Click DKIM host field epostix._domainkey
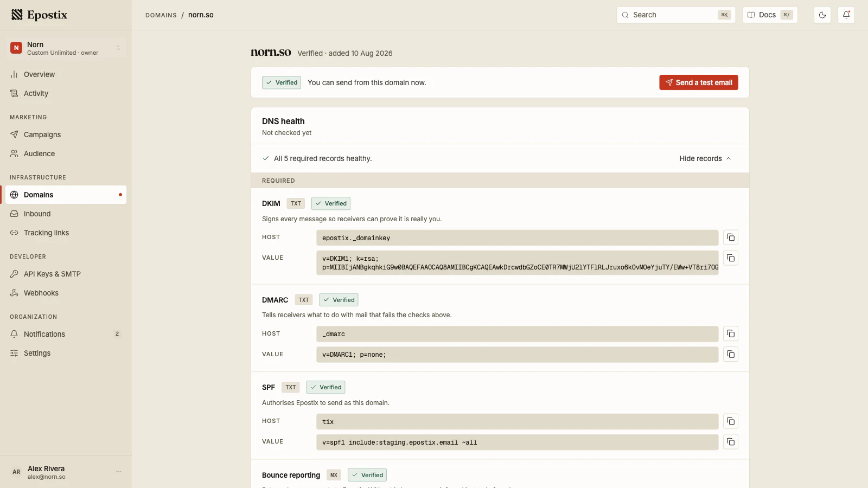The height and width of the screenshot is (488, 868). 518,237
